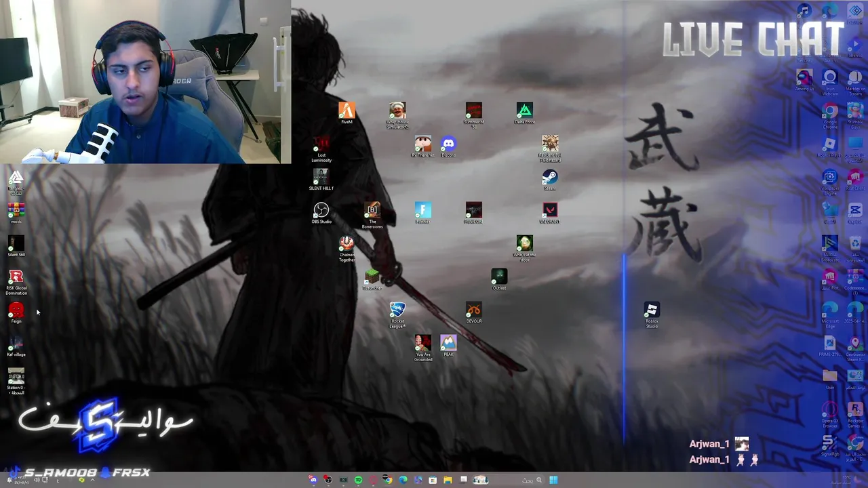Select the Kef village desktop icon
868x488 pixels.
(16, 346)
